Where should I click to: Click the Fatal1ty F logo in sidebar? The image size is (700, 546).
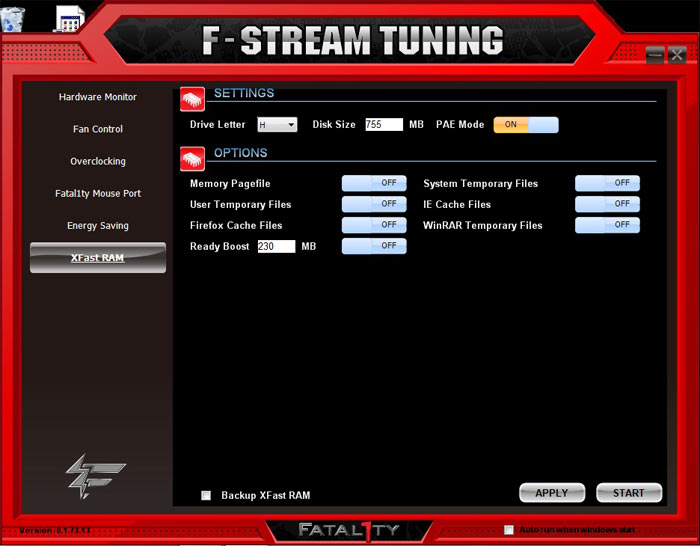pos(95,476)
